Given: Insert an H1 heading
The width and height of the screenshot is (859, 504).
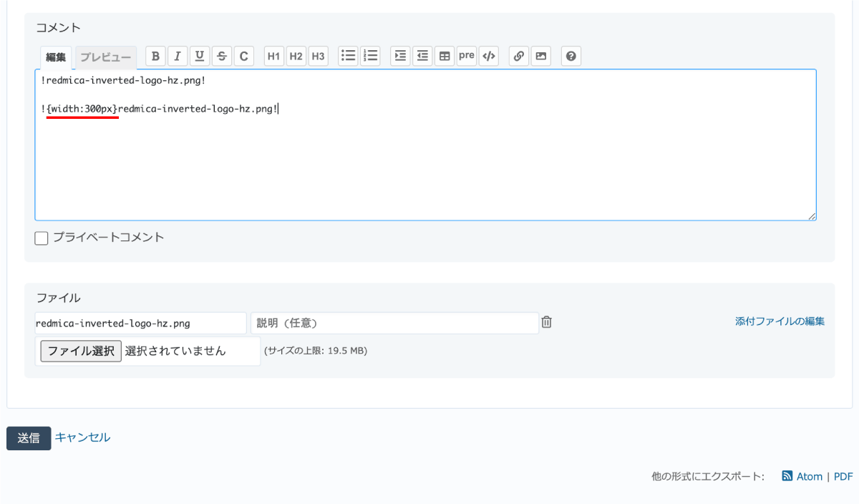Looking at the screenshot, I should [273, 56].
